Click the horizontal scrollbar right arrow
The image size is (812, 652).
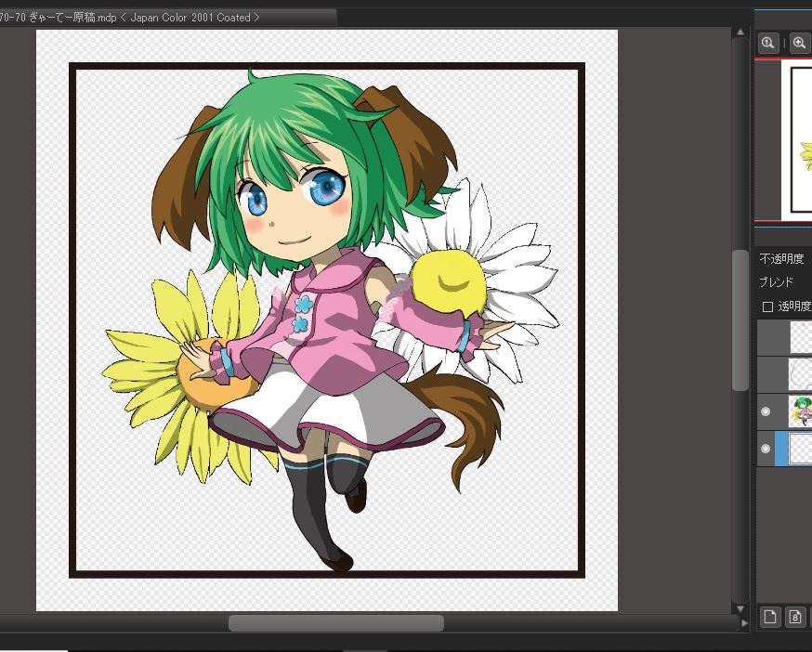[x=745, y=623]
